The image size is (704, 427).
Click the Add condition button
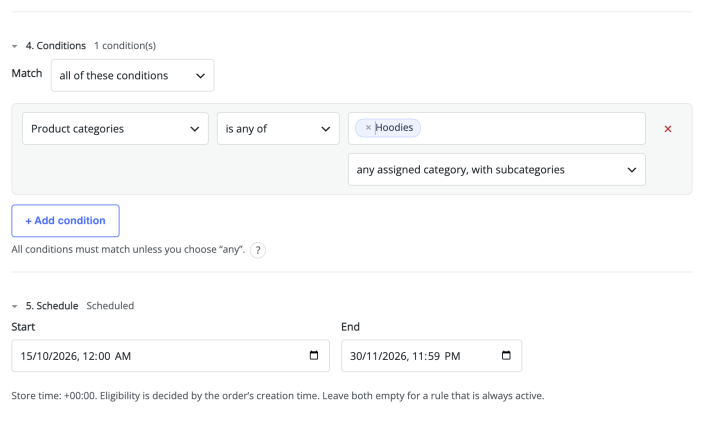pyautogui.click(x=66, y=220)
